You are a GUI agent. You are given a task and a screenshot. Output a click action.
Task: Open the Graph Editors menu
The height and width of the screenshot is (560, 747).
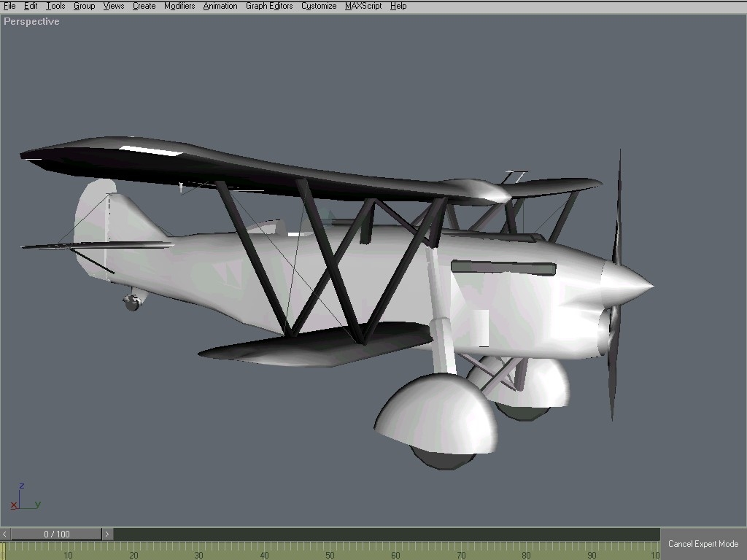point(268,6)
